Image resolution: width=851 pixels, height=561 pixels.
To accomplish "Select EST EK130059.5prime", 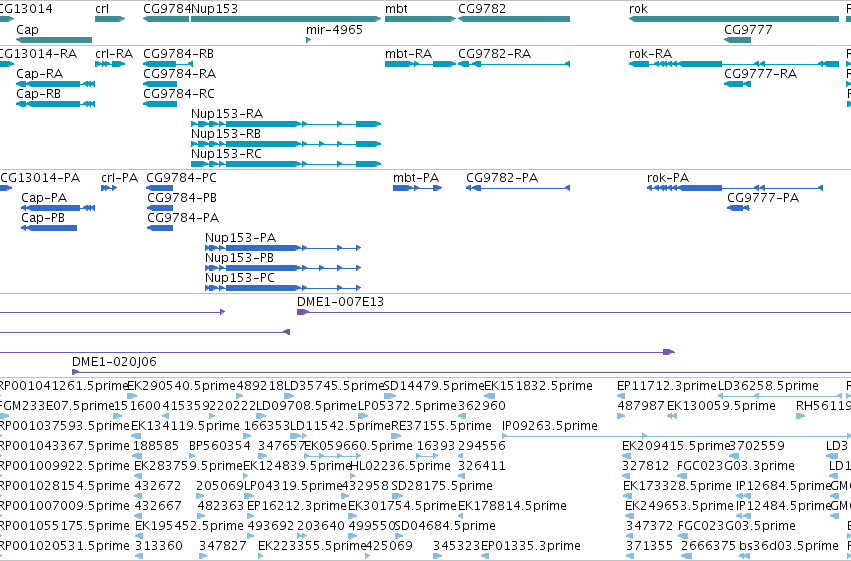I will [x=721, y=406].
